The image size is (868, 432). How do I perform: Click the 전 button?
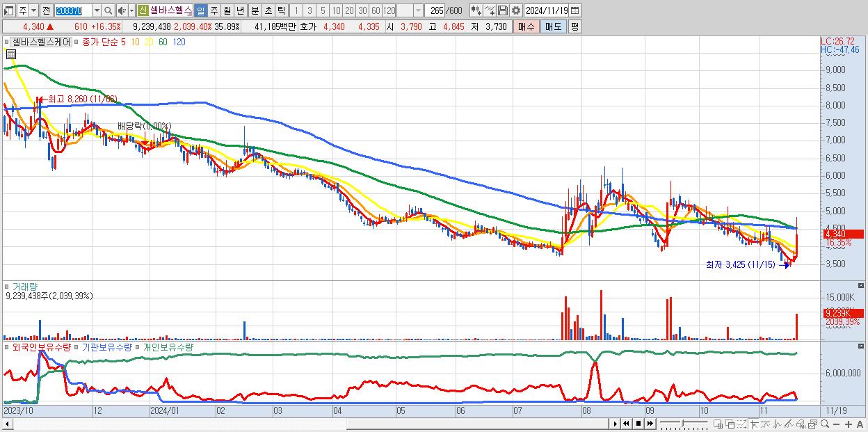pos(46,10)
